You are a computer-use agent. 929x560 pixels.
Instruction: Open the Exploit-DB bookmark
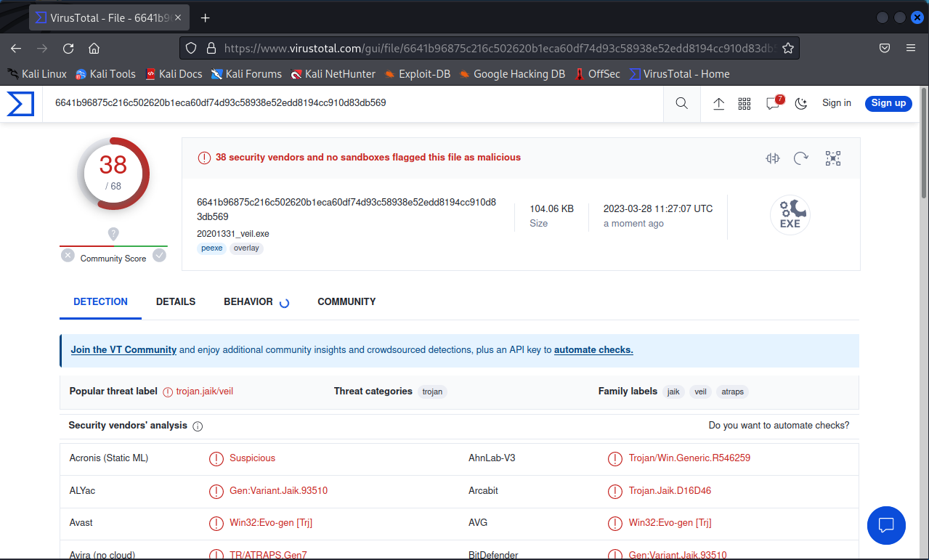pos(417,74)
